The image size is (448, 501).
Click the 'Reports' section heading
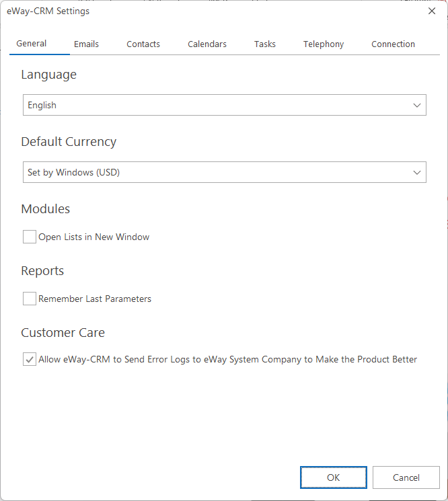pyautogui.click(x=42, y=271)
